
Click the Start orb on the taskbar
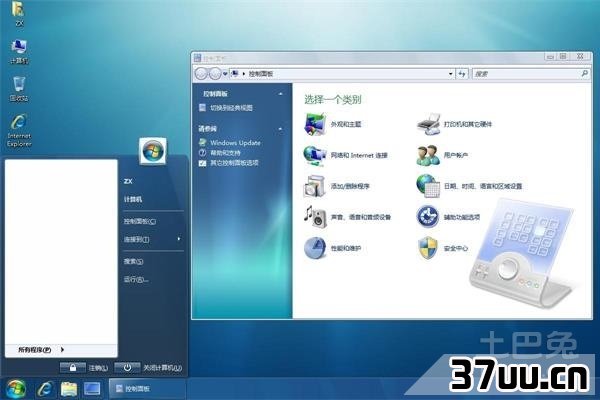pyautogui.click(x=15, y=389)
